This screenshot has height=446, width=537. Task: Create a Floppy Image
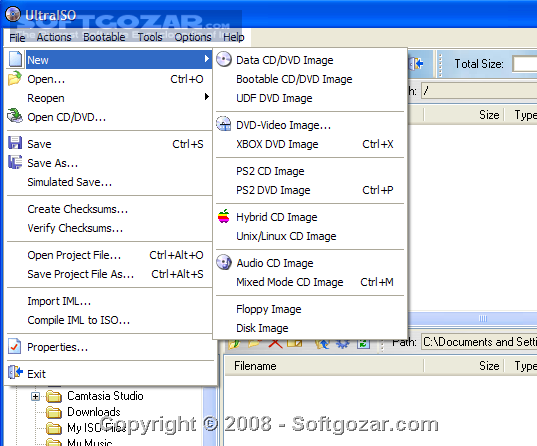pos(310,309)
